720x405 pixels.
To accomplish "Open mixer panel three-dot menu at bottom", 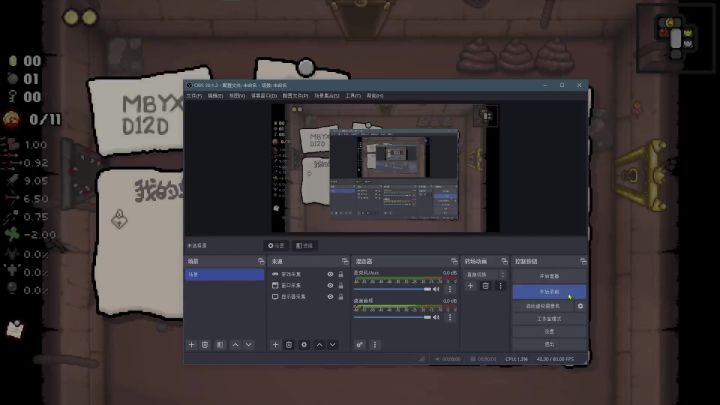I will coord(375,344).
